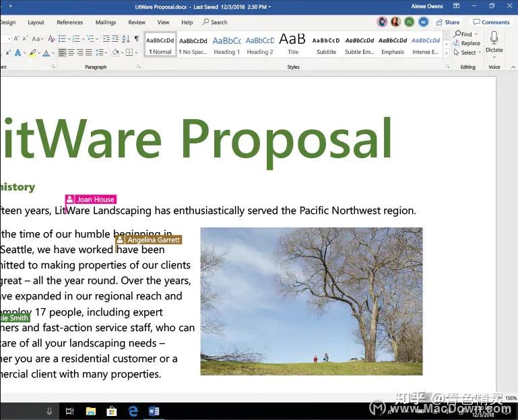
Task: Open the numbering dropdown arrow
Action: [x=83, y=39]
